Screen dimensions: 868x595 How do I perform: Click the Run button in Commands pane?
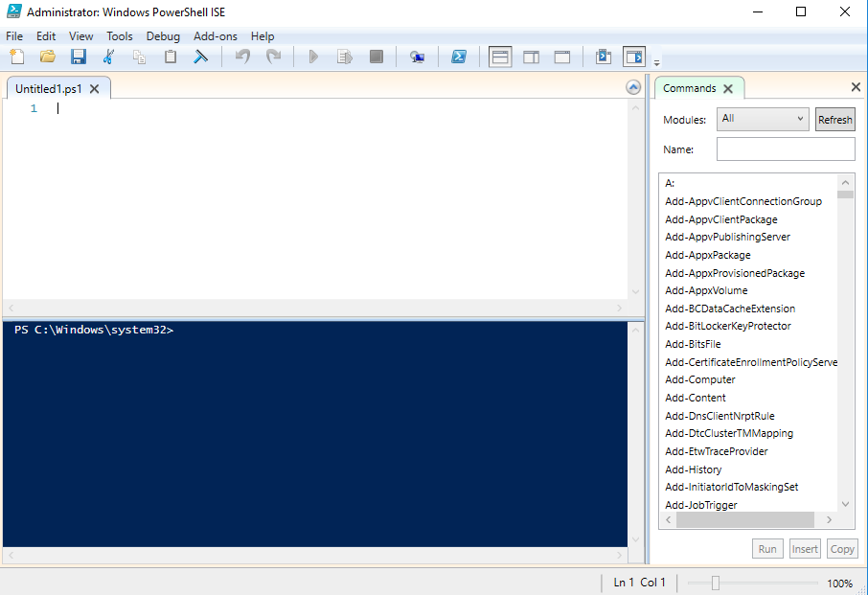click(767, 549)
